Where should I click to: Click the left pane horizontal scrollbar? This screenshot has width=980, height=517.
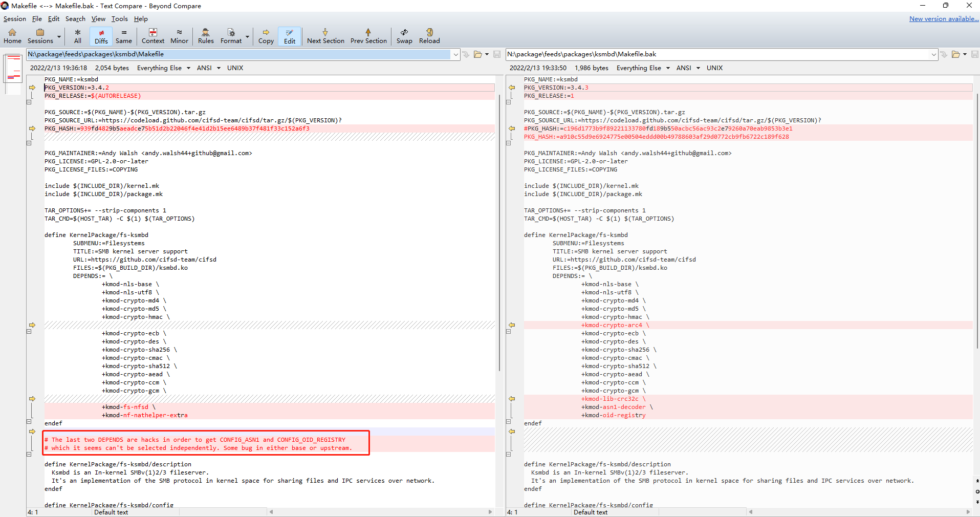[380, 512]
